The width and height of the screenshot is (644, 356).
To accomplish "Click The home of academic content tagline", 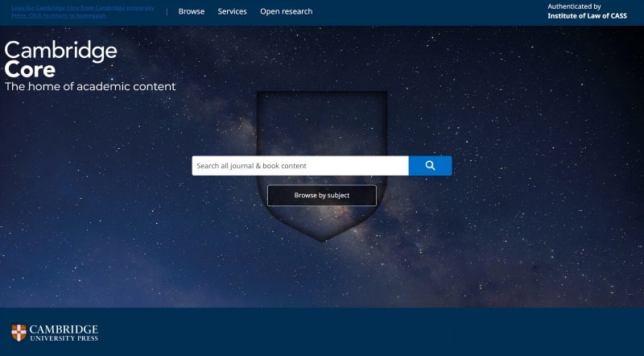I will [x=90, y=86].
